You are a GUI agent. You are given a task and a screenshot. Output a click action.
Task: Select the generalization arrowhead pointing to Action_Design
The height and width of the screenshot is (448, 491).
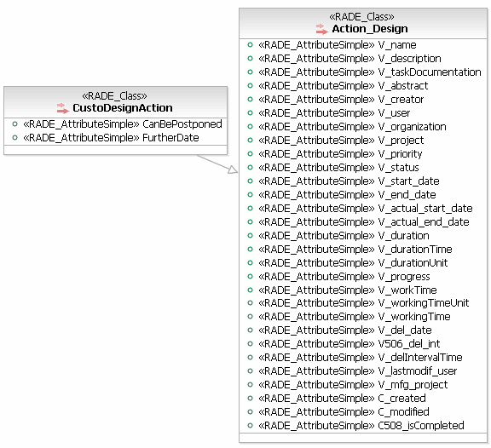[233, 169]
